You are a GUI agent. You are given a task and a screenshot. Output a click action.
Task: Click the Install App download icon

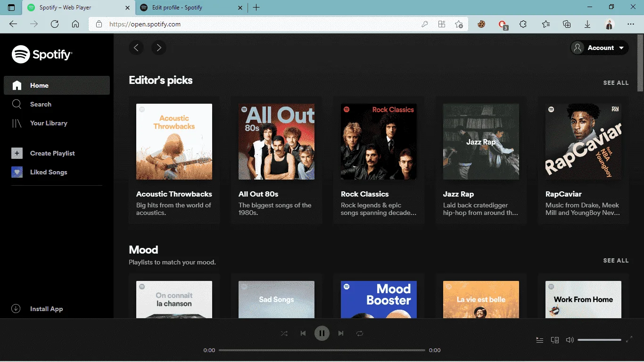16,309
